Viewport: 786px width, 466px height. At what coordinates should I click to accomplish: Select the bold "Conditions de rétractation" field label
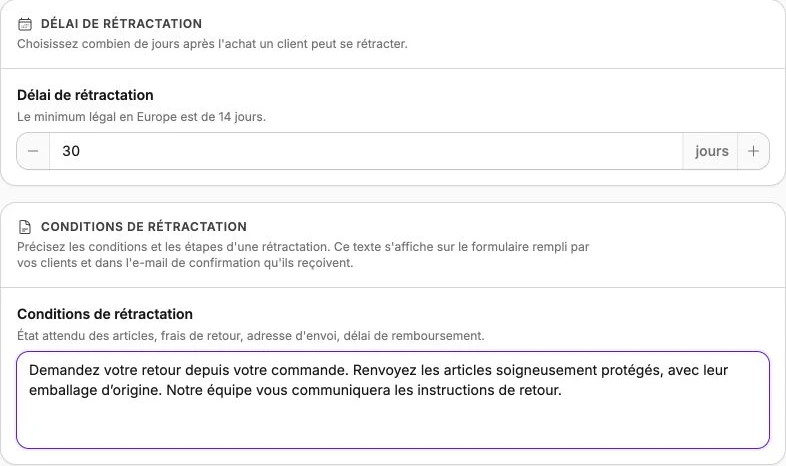tap(105, 314)
